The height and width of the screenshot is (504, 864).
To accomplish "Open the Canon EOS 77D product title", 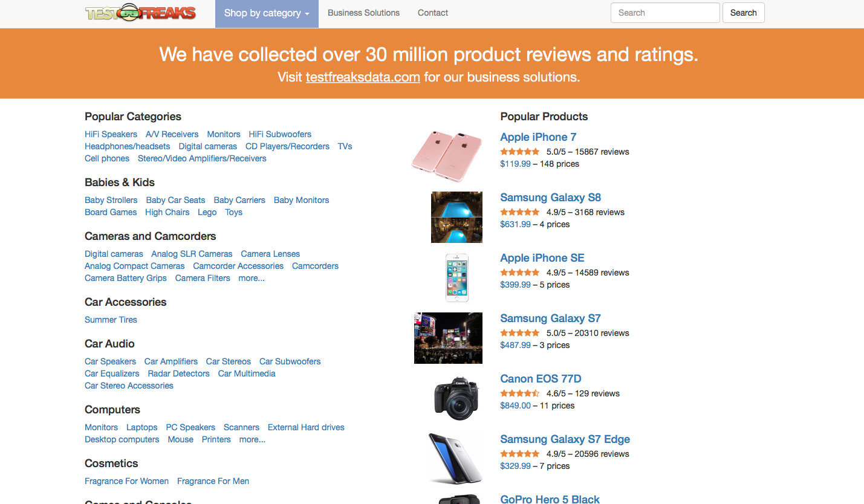I will click(541, 379).
